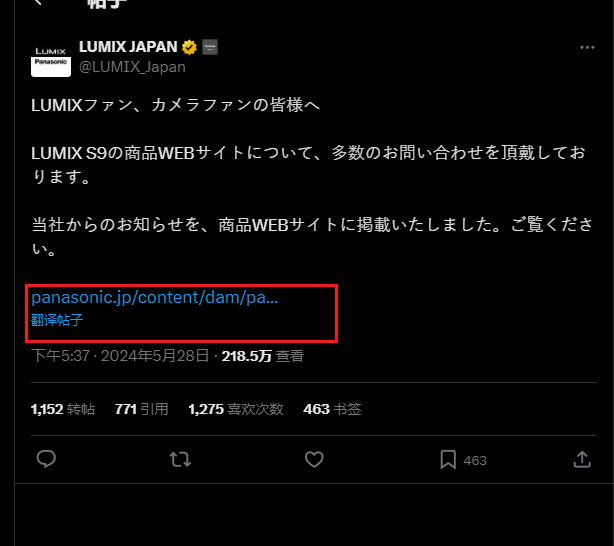Like the post with heart icon
This screenshot has height=546, width=614.
point(314,459)
